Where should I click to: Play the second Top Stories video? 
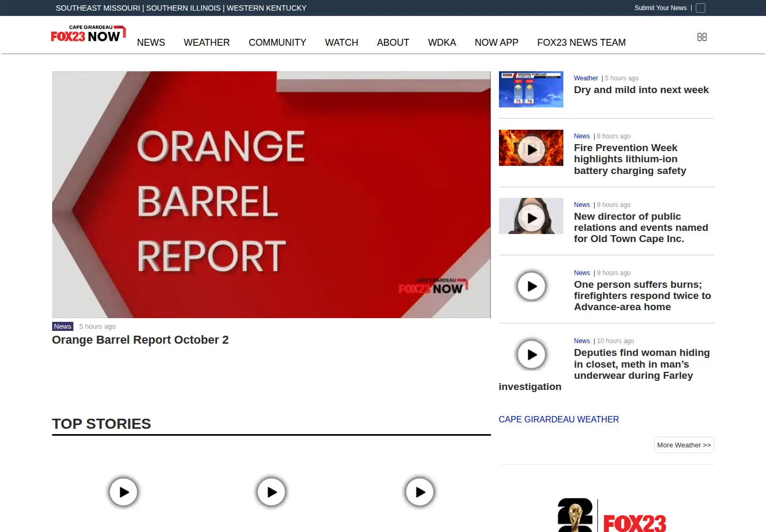click(x=271, y=492)
